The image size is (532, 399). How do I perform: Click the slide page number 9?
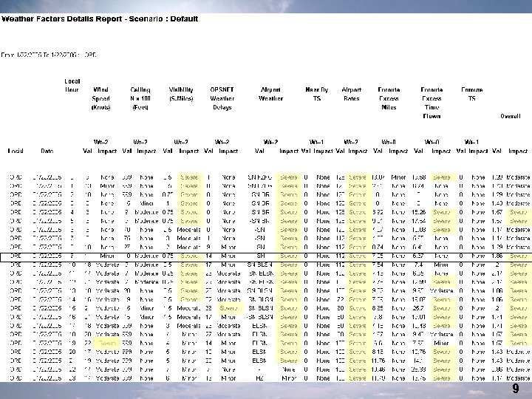click(516, 388)
